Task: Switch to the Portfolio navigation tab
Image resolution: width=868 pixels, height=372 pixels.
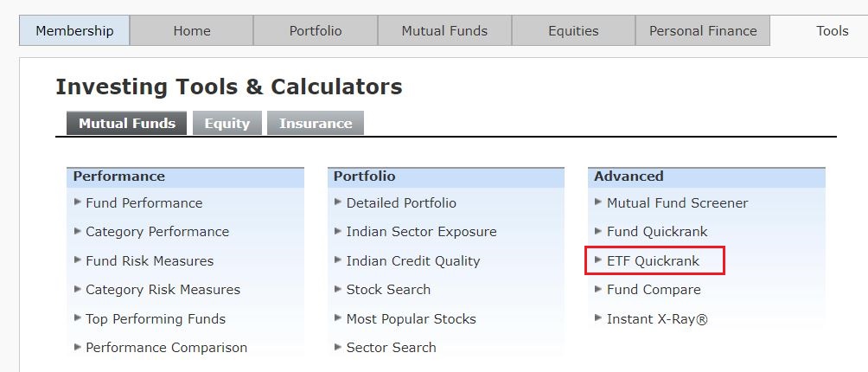Action: tap(316, 30)
